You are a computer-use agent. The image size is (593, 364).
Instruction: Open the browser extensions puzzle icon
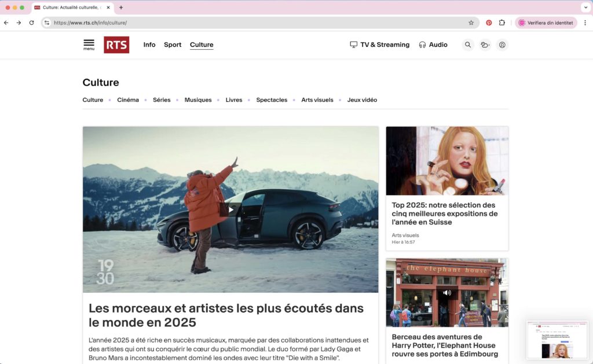502,23
